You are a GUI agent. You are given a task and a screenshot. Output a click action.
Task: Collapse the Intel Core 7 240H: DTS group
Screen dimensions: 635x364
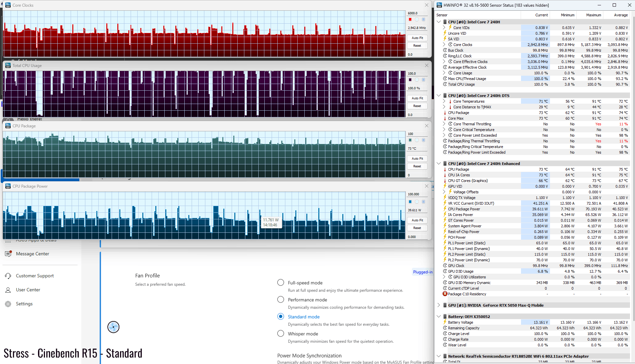pos(439,95)
